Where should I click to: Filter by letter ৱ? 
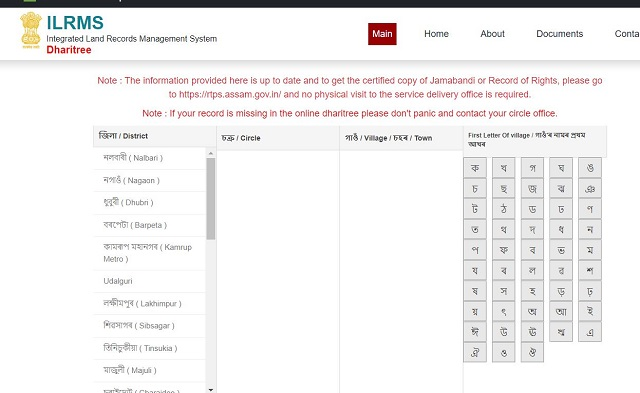tap(561, 270)
